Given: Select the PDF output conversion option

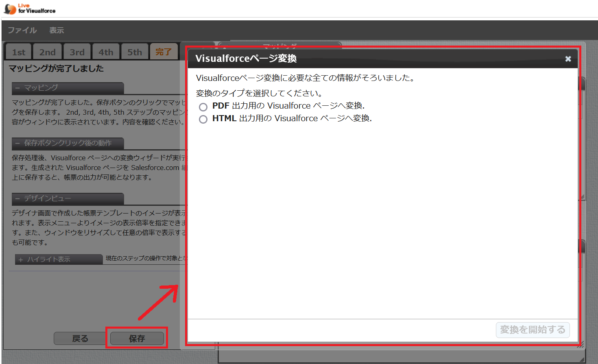Looking at the screenshot, I should [203, 107].
